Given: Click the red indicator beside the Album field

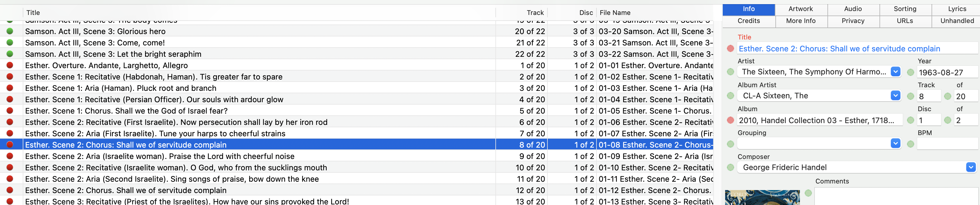Looking at the screenshot, I should tap(730, 120).
